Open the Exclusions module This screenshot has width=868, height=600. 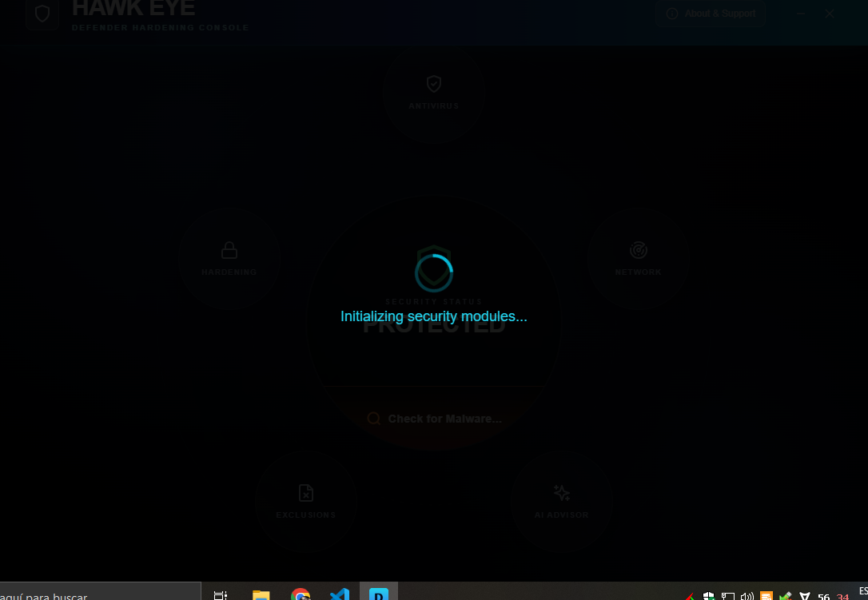pyautogui.click(x=306, y=502)
